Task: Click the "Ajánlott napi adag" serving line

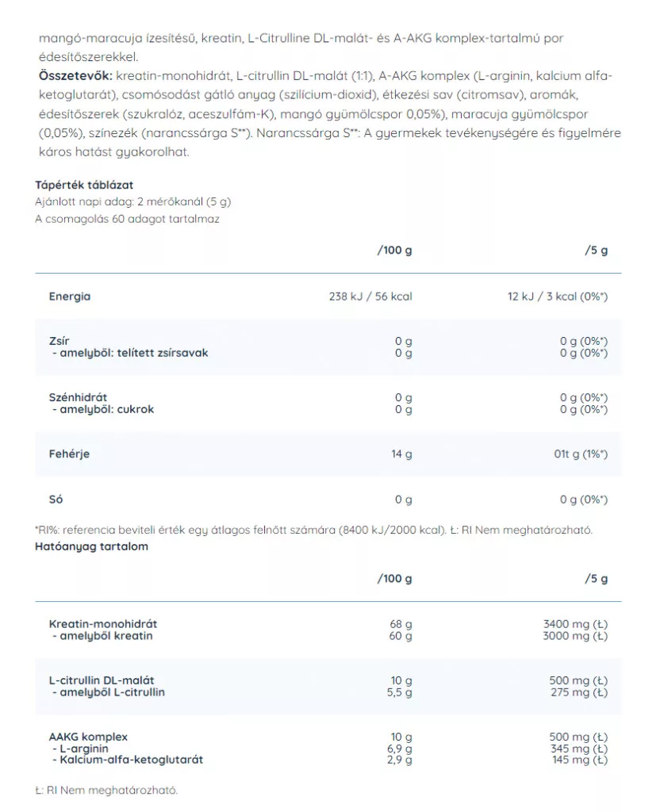Action: [x=132, y=201]
